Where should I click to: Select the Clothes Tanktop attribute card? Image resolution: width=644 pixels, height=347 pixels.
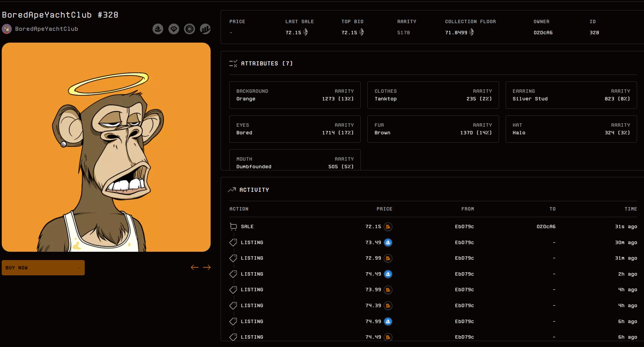tap(433, 95)
